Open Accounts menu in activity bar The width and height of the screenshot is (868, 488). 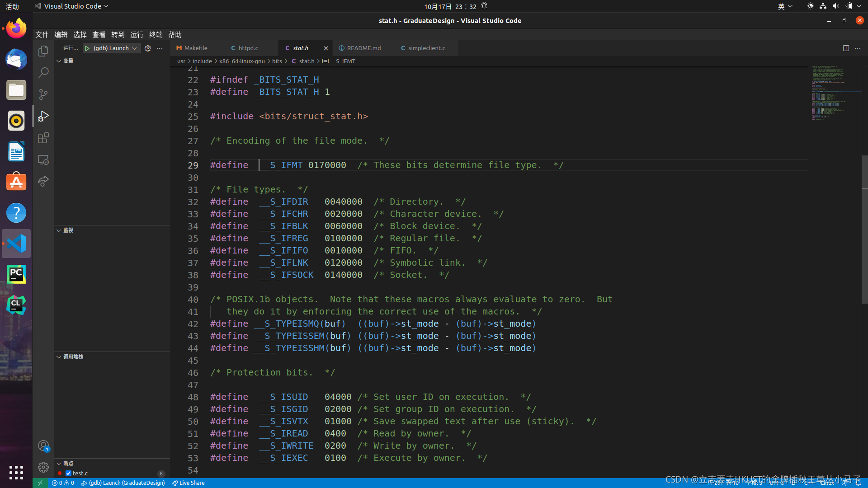coord(43,446)
